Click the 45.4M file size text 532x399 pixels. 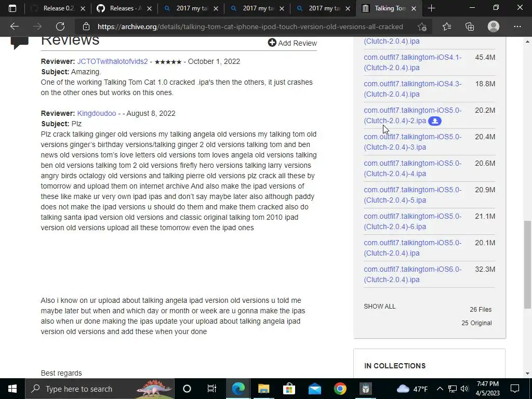tap(485, 57)
